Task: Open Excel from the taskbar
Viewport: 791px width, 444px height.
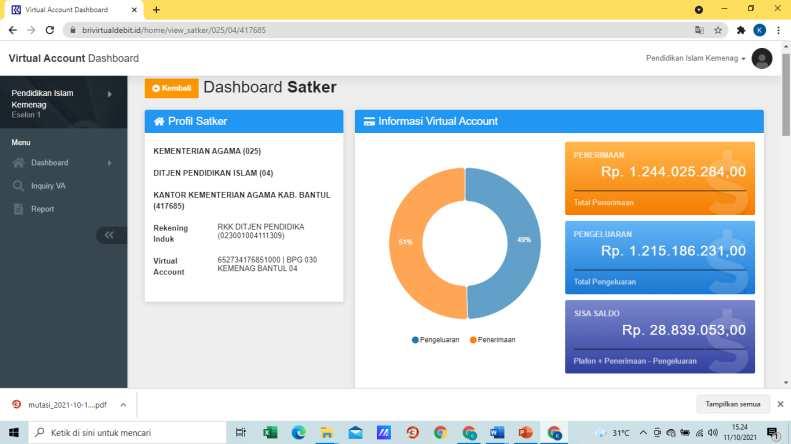Action: pos(270,432)
